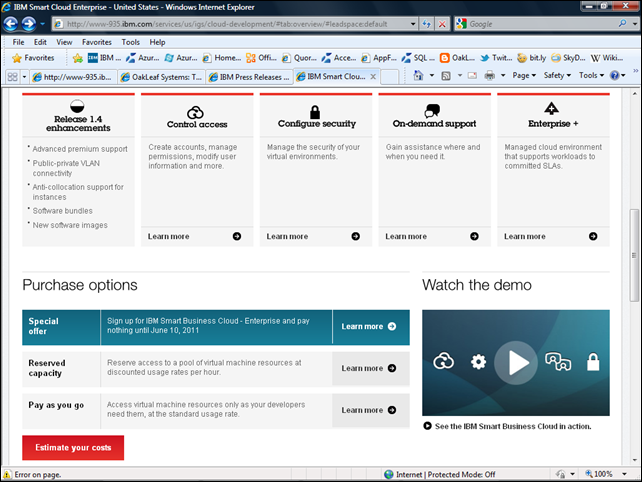Open the View menu
The height and width of the screenshot is (482, 642).
click(64, 42)
